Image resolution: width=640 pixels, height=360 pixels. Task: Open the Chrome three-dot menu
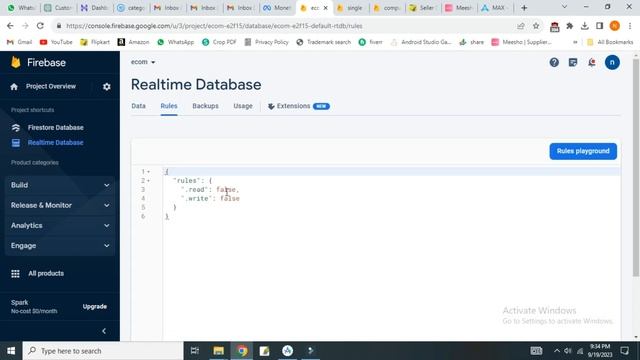[x=630, y=26]
